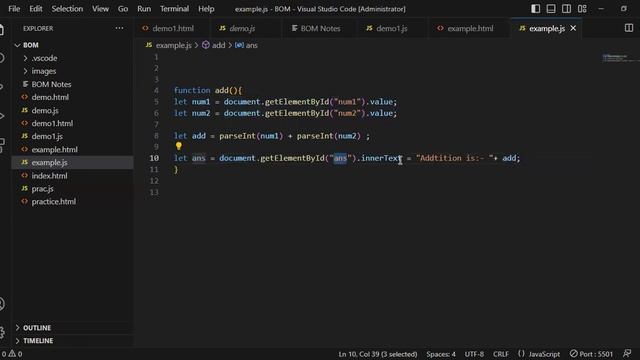This screenshot has width=640, height=360.
Task: Open the errors and warnings status indicator
Action: tap(11, 354)
